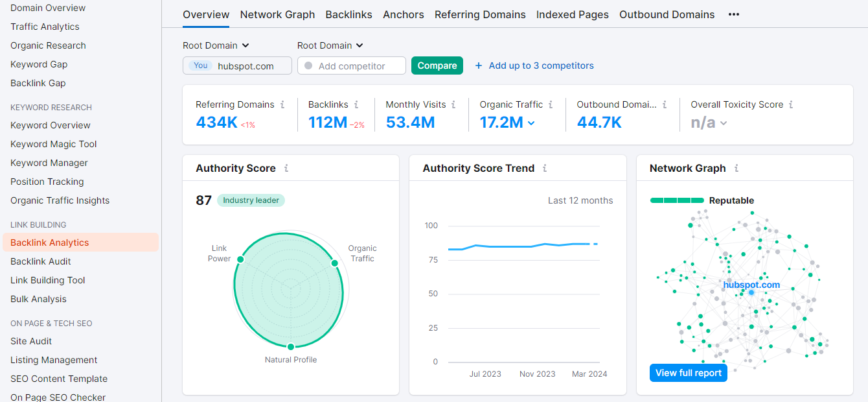The image size is (868, 402).
Task: Click the info icon next to Authority Score
Action: point(286,168)
